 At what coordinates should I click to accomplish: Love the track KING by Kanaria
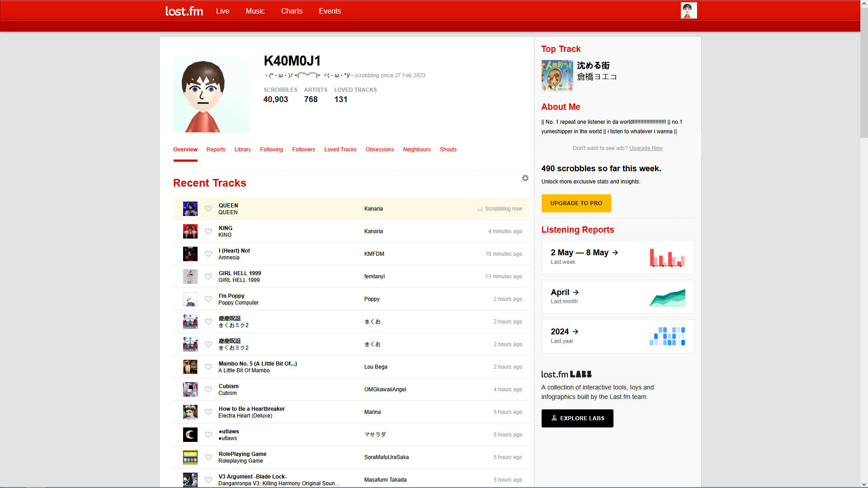pos(208,231)
